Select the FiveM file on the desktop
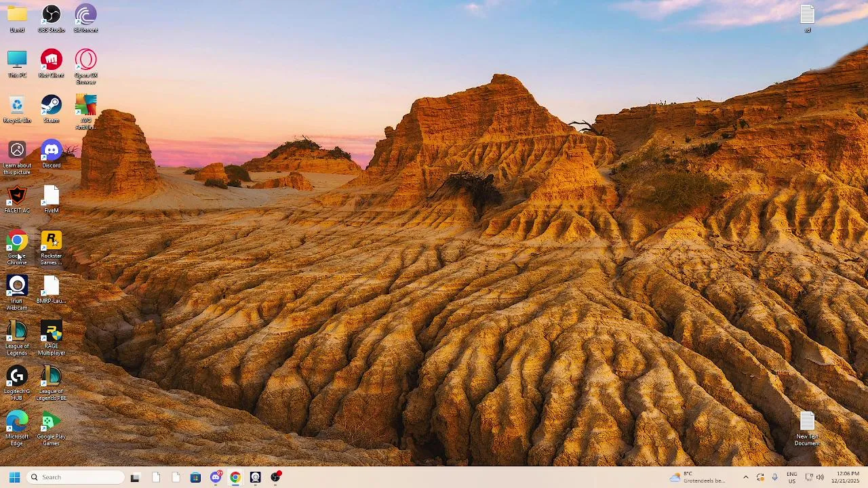This screenshot has height=488, width=868. point(52,200)
